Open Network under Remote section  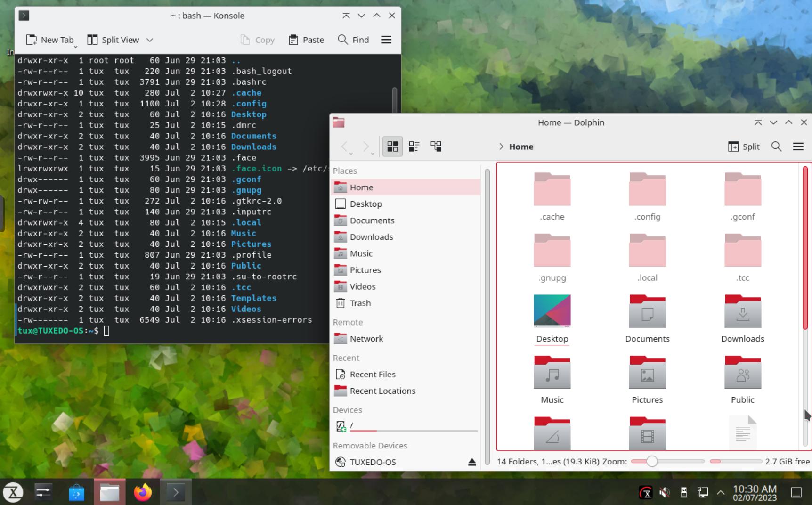(406, 338)
